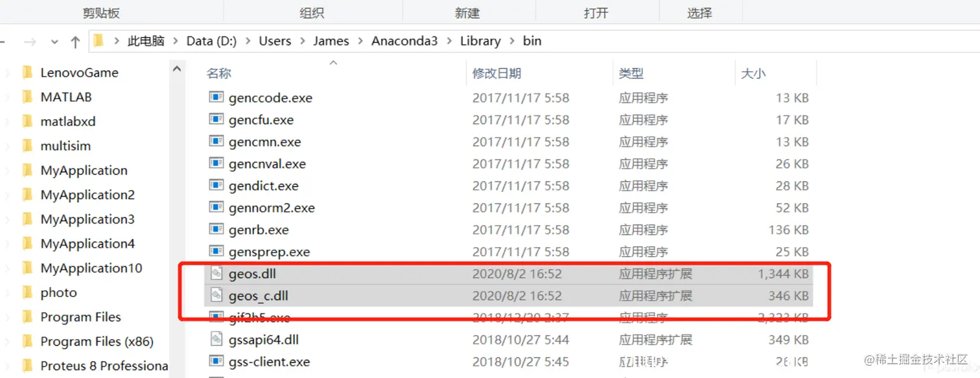
Task: Select the gssapi64.dll file icon
Action: point(216,339)
